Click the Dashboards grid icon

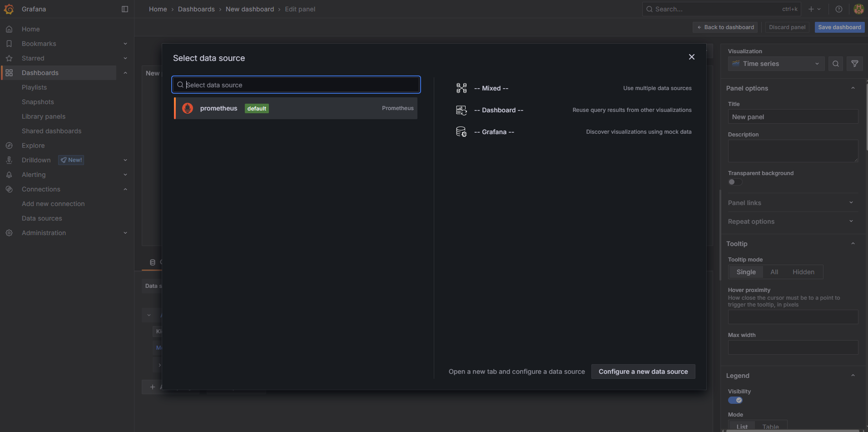click(9, 73)
